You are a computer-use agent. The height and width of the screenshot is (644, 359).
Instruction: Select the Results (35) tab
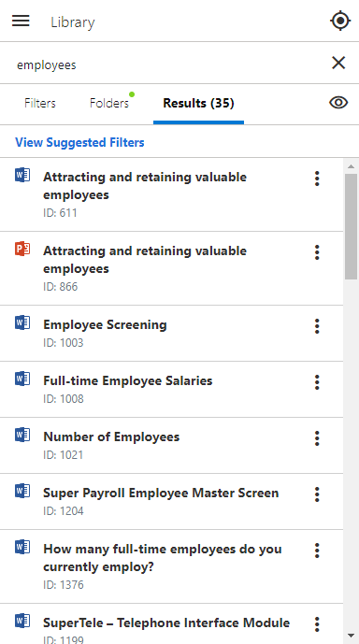pos(198,103)
